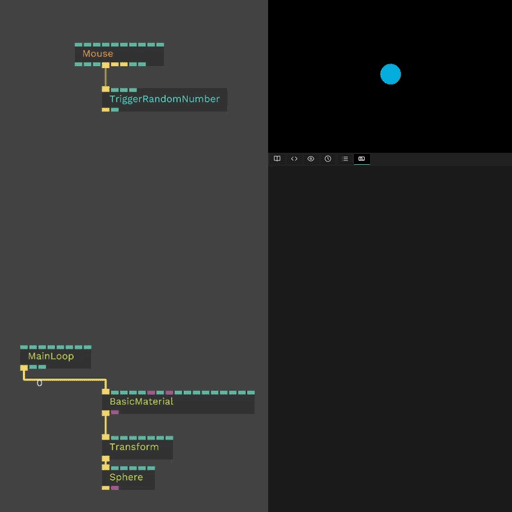
Task: Click the yellow trigger output port on MainLoop
Action: (x=24, y=367)
